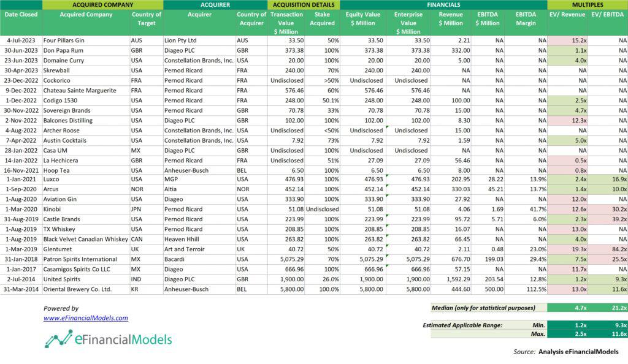Image resolution: width=628 pixels, height=364 pixels.
Task: Click Chateau Sainte Marguerite cell
Action: tap(86, 91)
